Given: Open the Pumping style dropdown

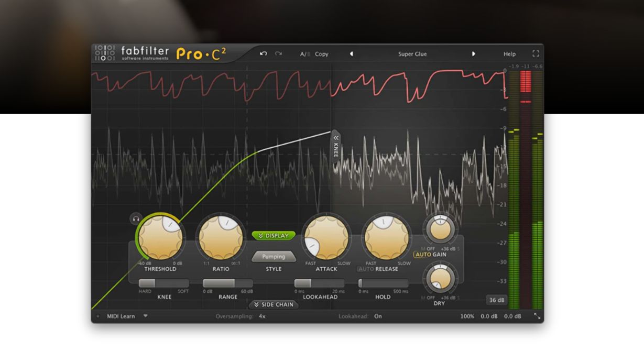Looking at the screenshot, I should point(274,257).
